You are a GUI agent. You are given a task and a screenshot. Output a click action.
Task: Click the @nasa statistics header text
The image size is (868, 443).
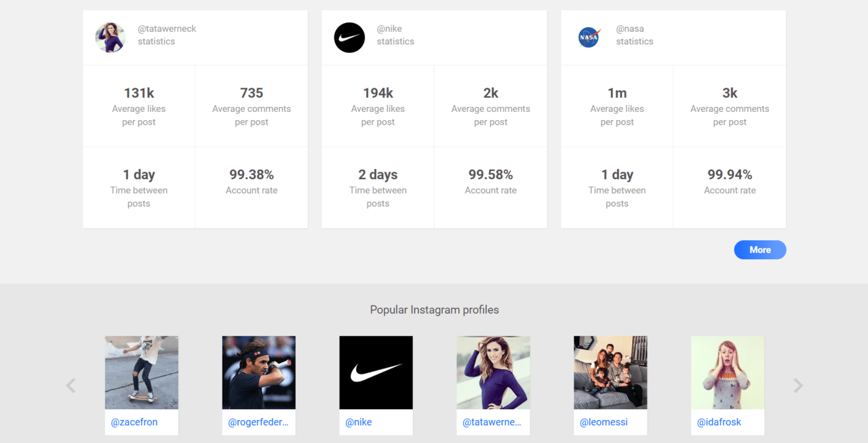[x=633, y=35]
